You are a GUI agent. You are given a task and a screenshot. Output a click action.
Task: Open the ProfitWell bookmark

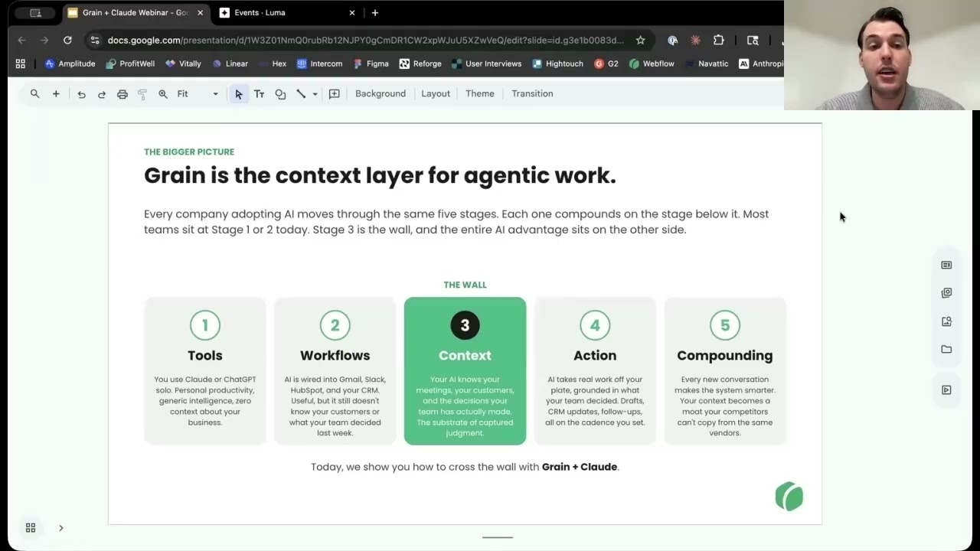pyautogui.click(x=130, y=64)
